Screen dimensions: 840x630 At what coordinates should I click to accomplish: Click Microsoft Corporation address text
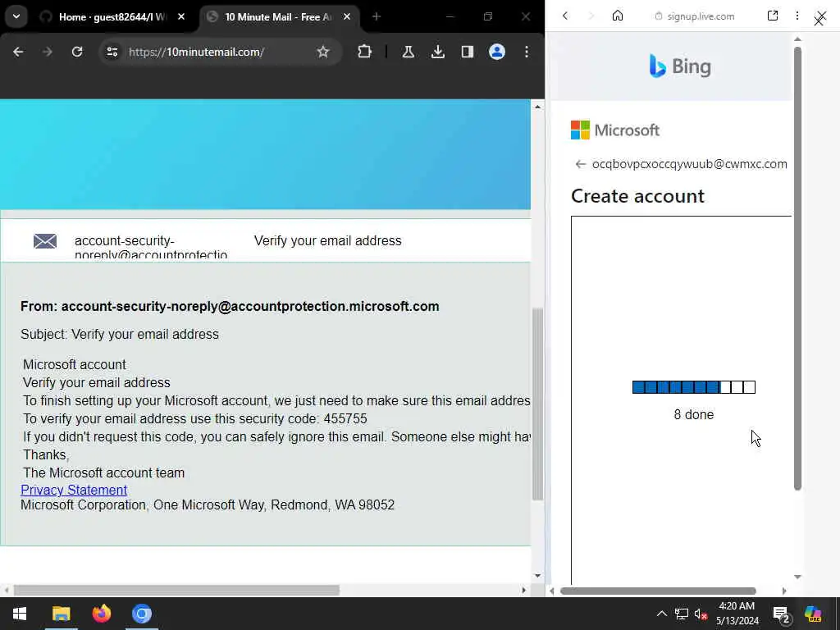click(208, 505)
